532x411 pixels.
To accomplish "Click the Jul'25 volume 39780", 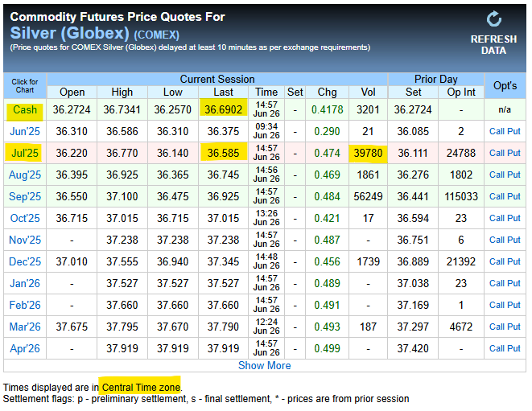I will [368, 153].
